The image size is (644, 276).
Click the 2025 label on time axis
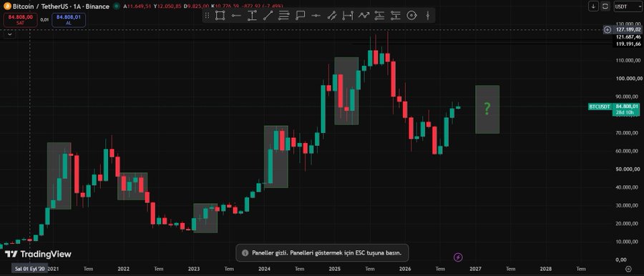[x=335, y=269]
